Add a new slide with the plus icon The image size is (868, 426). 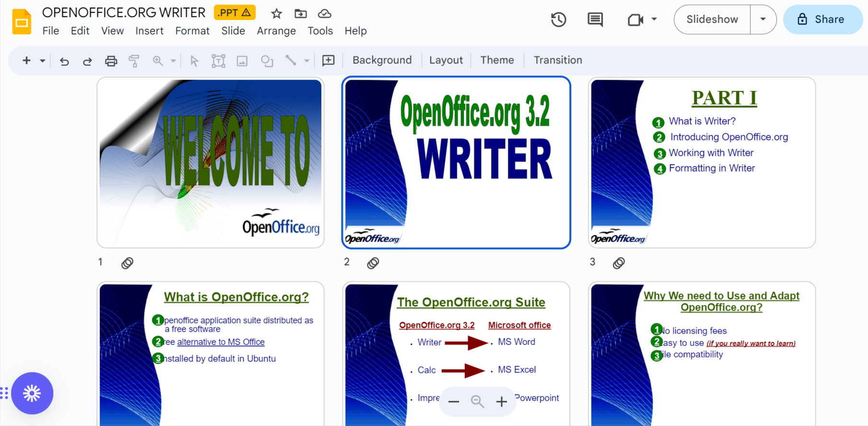pyautogui.click(x=27, y=60)
